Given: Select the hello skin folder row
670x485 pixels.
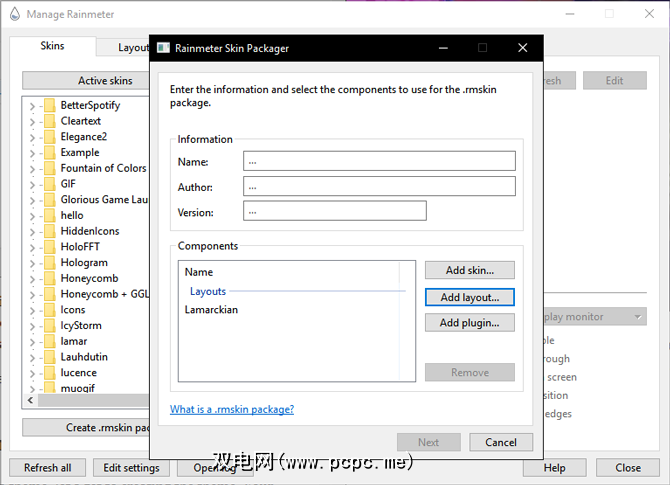Looking at the screenshot, I should point(72,215).
